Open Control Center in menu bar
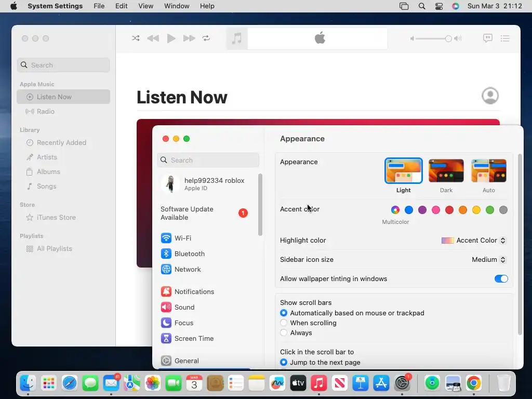532x399 pixels. [x=438, y=6]
